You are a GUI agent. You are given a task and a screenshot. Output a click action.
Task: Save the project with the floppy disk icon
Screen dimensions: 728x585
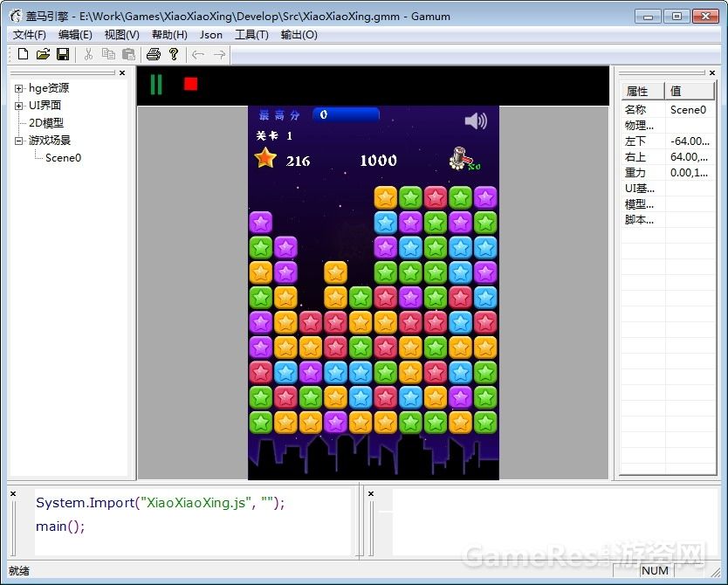coord(63,54)
